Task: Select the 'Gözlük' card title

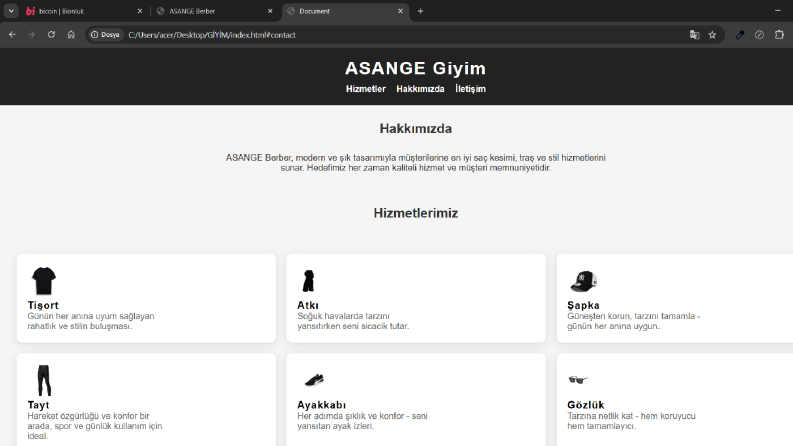Action: (586, 405)
